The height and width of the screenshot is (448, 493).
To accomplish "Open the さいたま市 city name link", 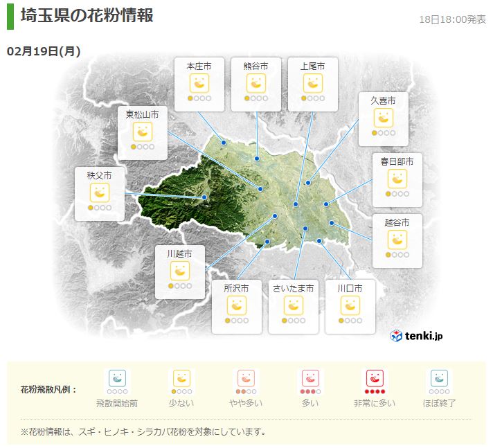I will pyautogui.click(x=294, y=288).
